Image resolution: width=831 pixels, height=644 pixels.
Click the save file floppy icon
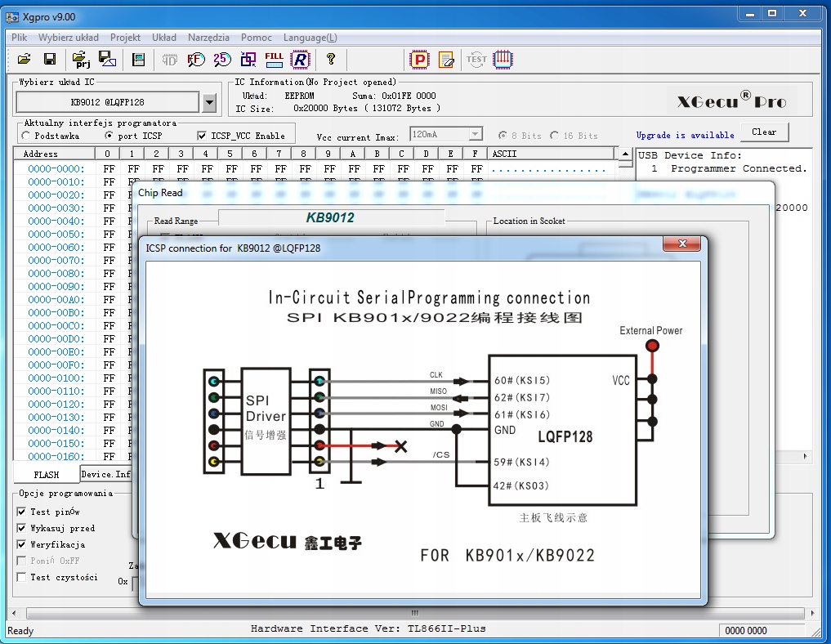(x=50, y=59)
